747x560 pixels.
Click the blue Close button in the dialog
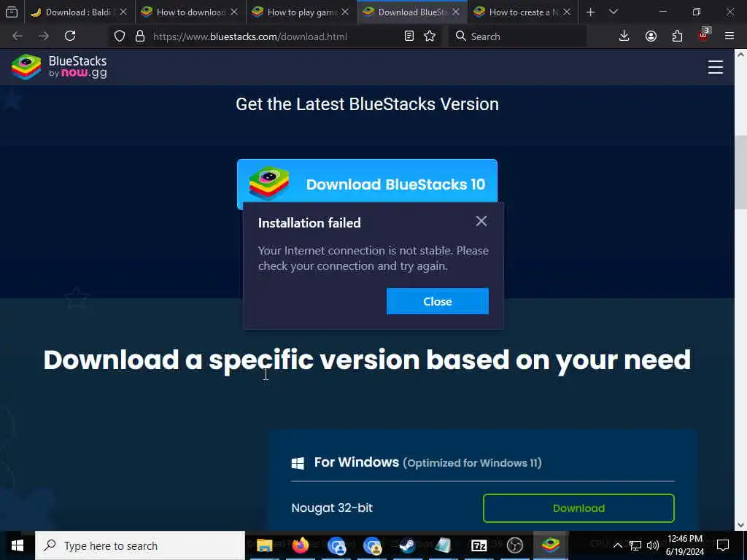tap(438, 301)
